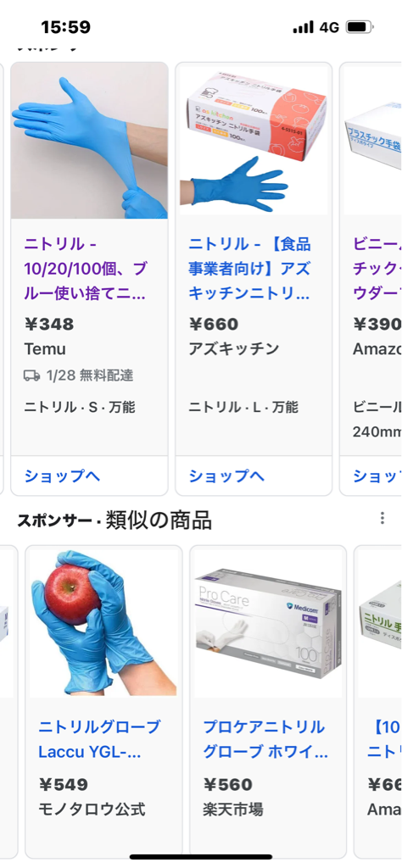Viewport: 402px width, 868px height.
Task: Click ショップへ under the Temu product
Action: [x=62, y=476]
